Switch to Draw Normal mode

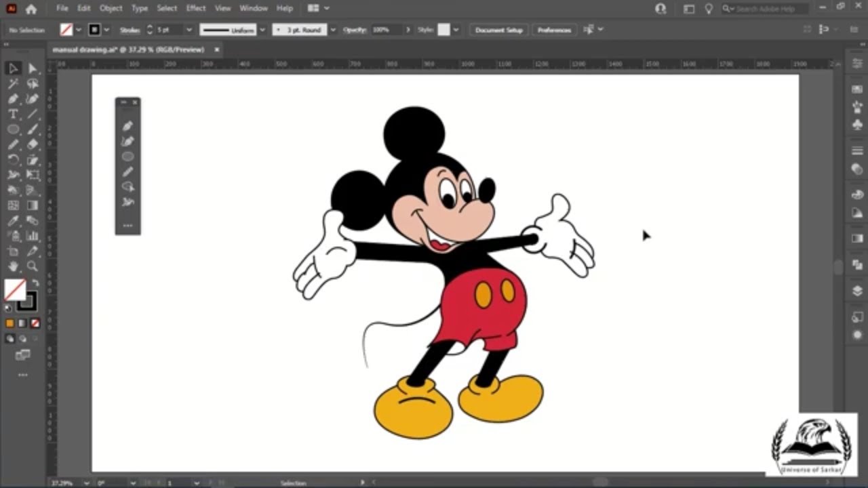(10, 338)
